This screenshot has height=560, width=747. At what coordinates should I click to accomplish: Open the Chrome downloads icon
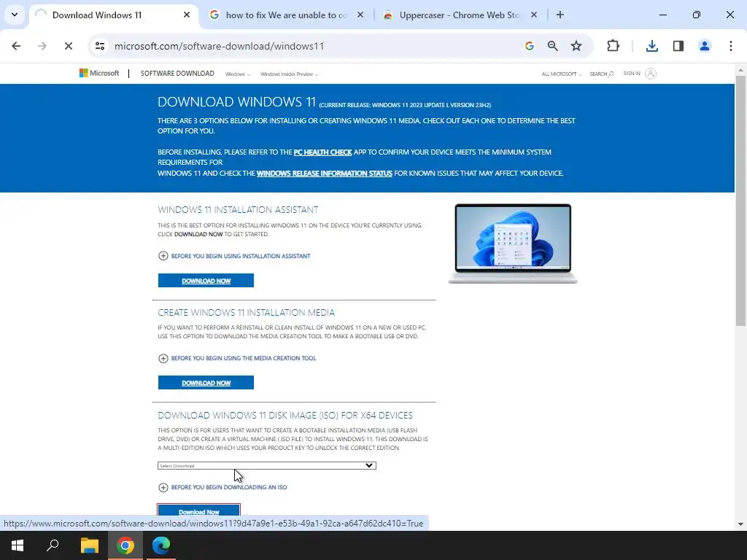(x=652, y=46)
